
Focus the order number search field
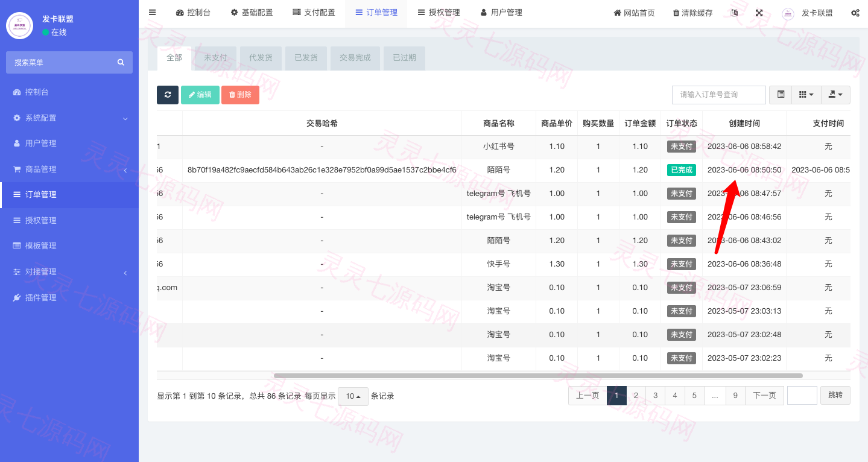tap(719, 95)
